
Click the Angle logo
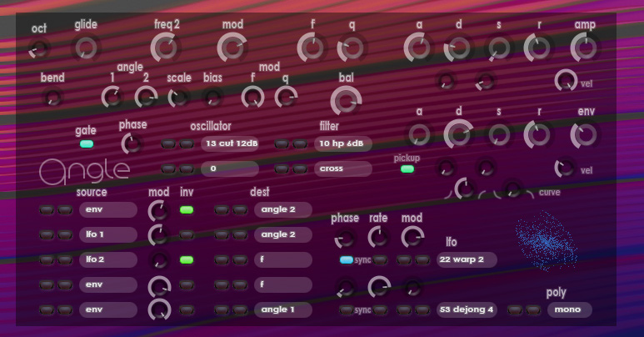click(85, 172)
